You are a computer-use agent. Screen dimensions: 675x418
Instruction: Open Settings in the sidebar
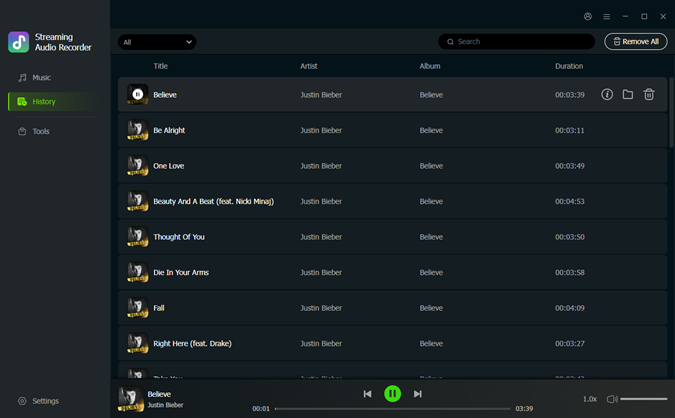click(x=39, y=401)
